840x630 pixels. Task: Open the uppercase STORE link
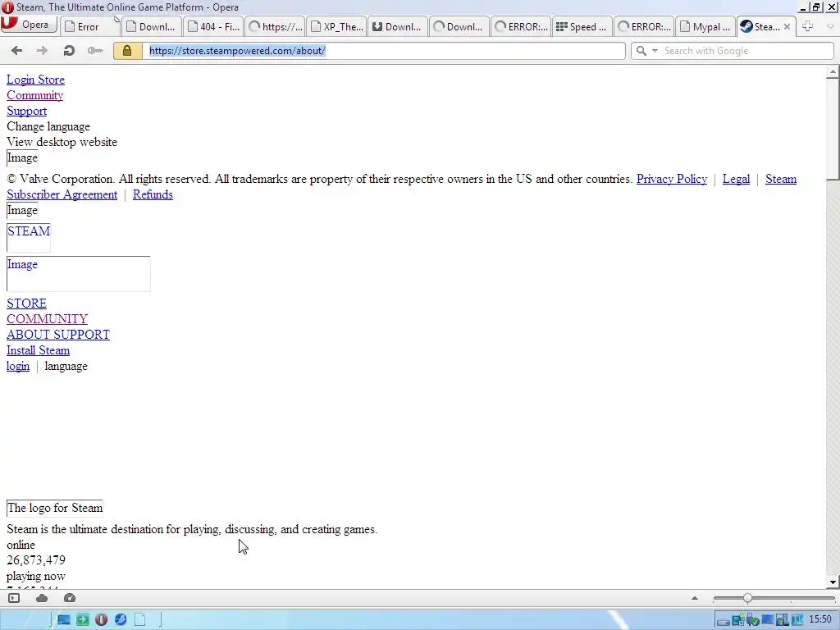[x=27, y=304]
